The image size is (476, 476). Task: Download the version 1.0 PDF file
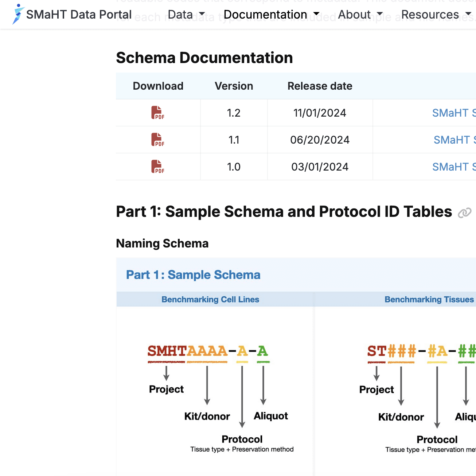(157, 167)
